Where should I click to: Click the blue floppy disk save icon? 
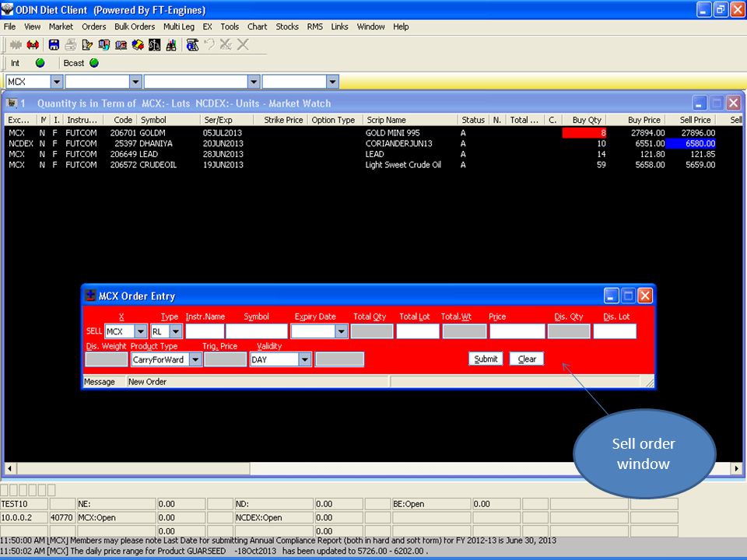click(54, 45)
